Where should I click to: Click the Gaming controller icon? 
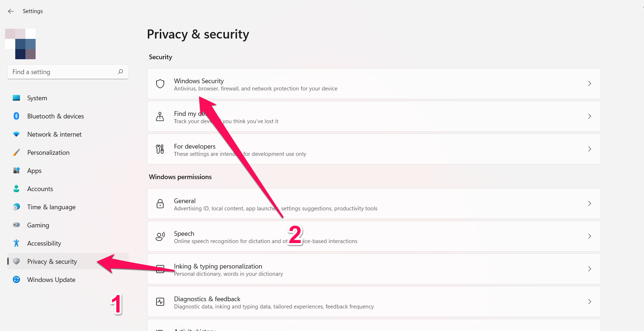coord(16,225)
